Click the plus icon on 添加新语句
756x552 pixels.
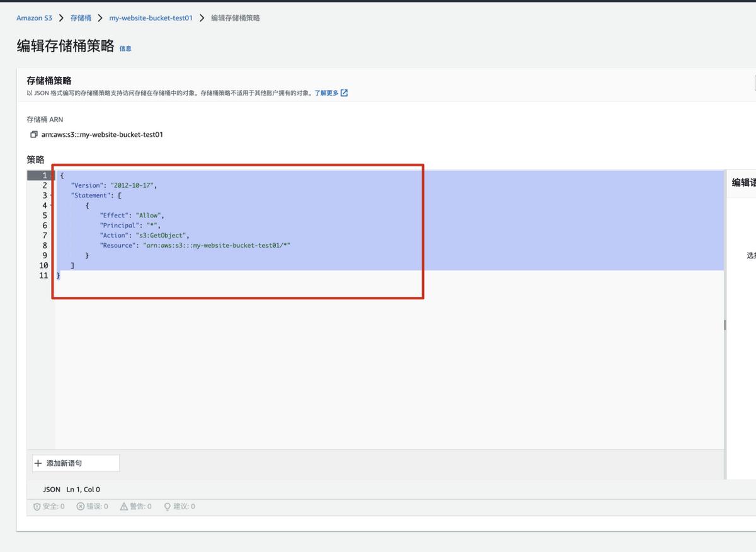point(39,463)
